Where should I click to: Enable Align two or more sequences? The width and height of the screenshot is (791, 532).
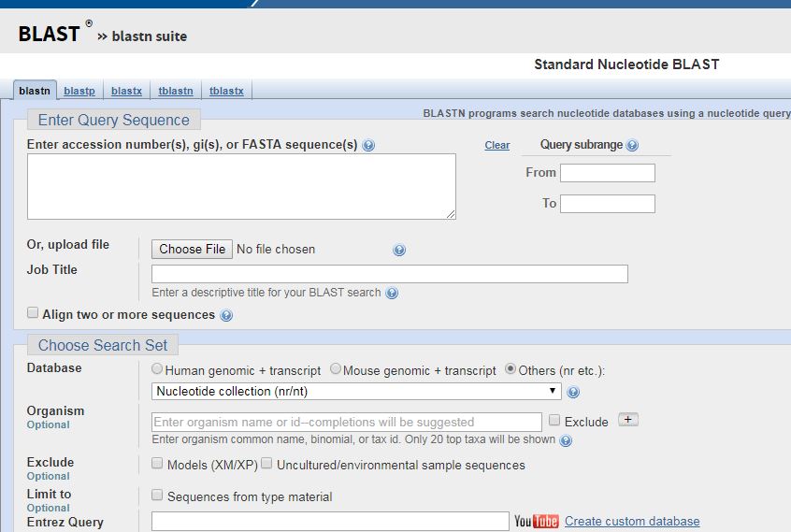click(x=33, y=313)
